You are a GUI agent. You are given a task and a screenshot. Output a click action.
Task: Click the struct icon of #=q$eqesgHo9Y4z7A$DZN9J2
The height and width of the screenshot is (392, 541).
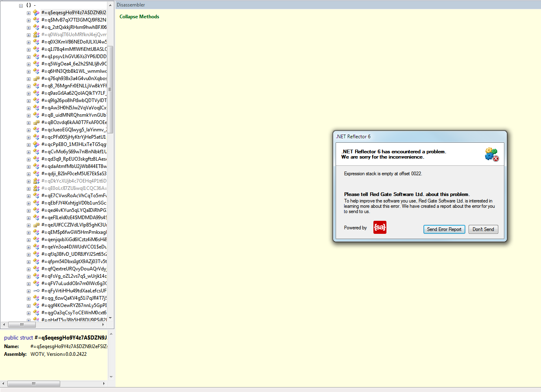36,13
